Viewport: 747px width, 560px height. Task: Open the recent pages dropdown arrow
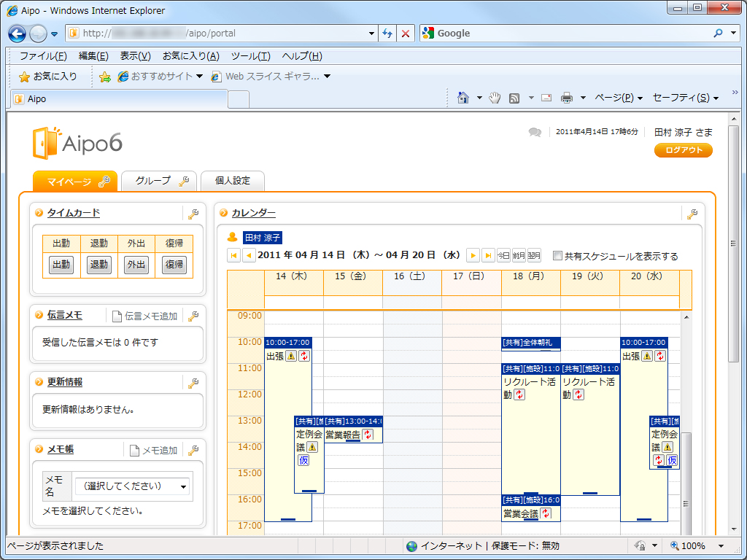tap(54, 34)
